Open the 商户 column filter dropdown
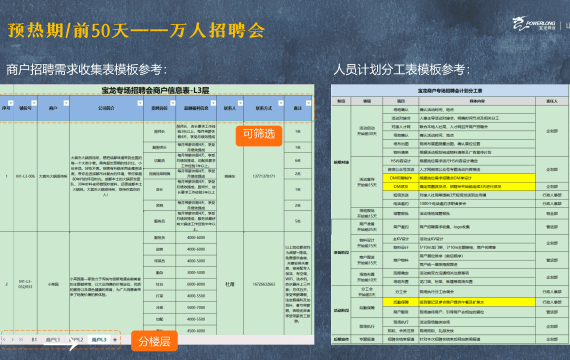570x360 pixels. click(66, 103)
